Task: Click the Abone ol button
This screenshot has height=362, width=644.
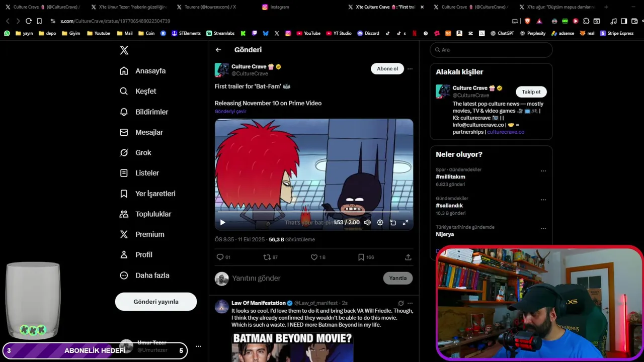Action: coord(387,69)
